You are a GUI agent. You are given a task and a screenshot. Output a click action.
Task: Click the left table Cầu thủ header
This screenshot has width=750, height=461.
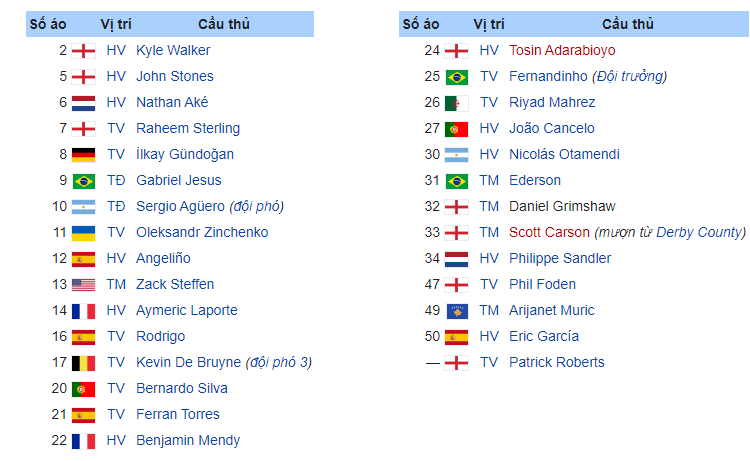click(x=224, y=24)
